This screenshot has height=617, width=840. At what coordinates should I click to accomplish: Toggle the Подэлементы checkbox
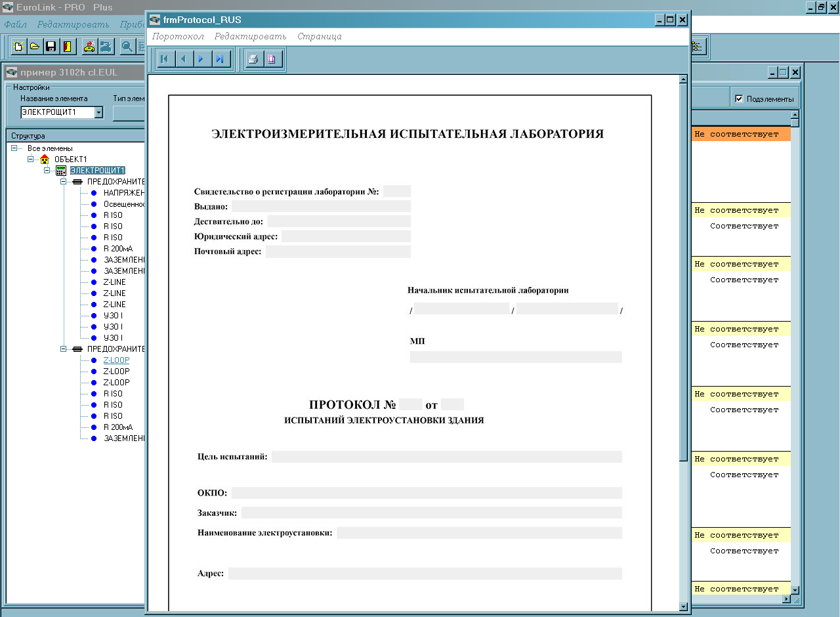pos(739,99)
